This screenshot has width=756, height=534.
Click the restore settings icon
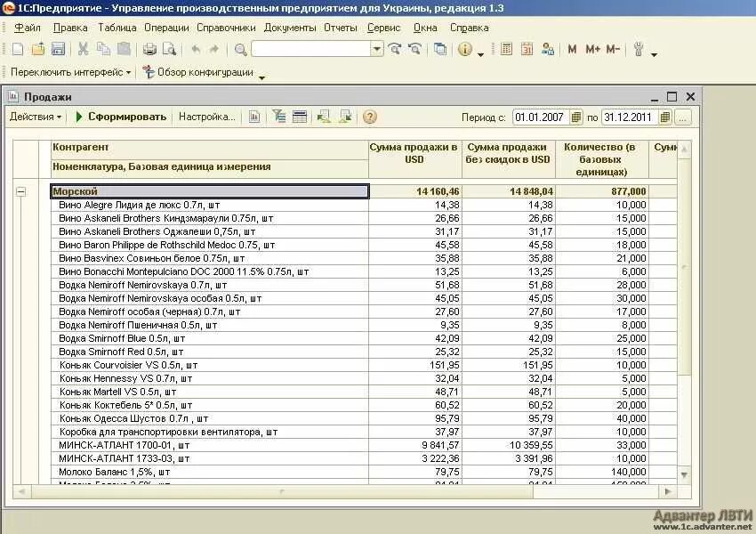coord(324,117)
